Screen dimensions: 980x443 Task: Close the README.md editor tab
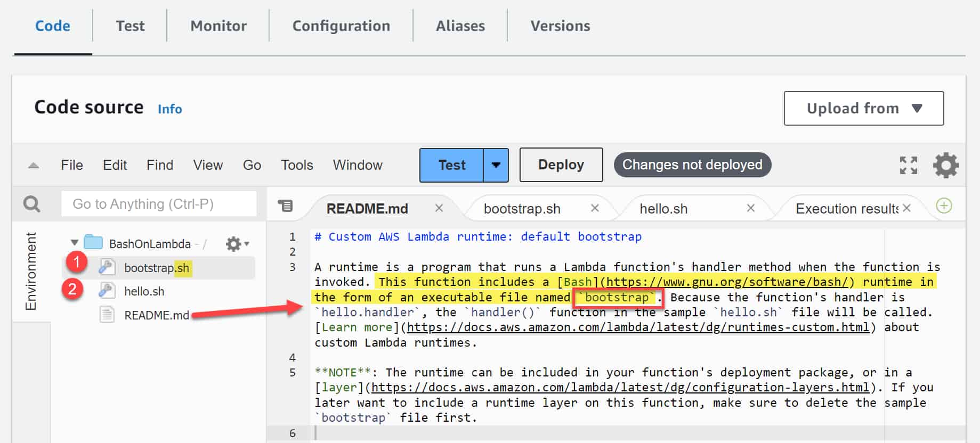(439, 208)
